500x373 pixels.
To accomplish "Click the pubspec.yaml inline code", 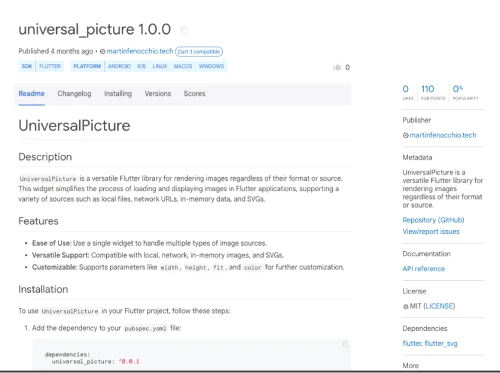I will click(145, 328).
